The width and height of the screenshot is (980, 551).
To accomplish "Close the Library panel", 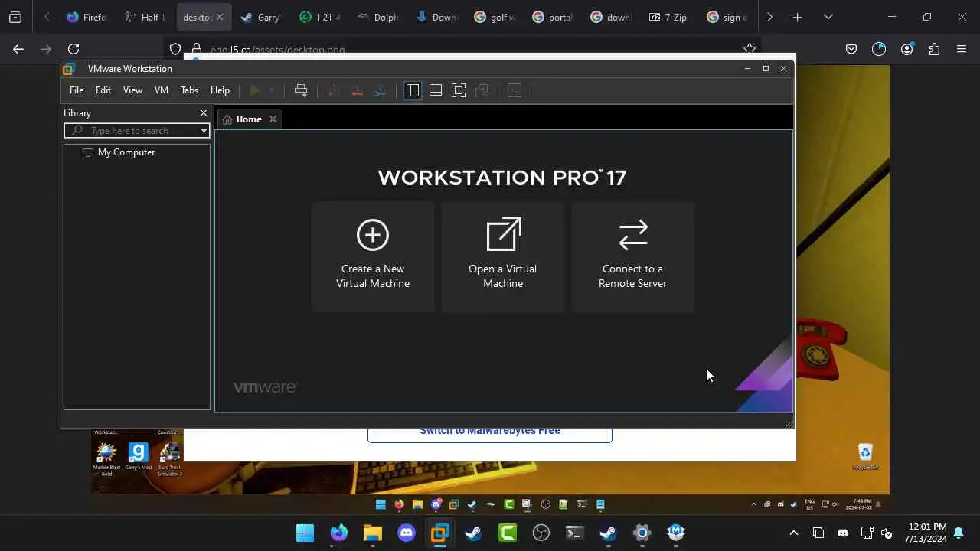I will [204, 113].
